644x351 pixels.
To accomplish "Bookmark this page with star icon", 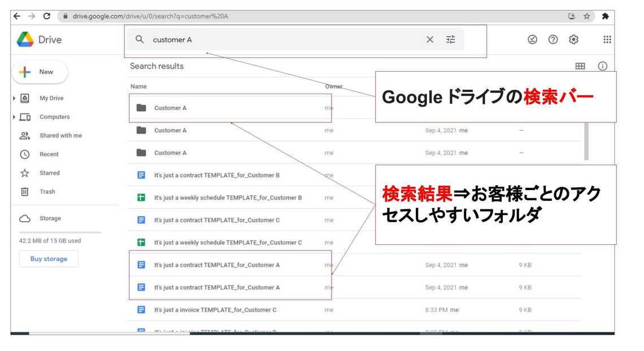I will [x=587, y=16].
